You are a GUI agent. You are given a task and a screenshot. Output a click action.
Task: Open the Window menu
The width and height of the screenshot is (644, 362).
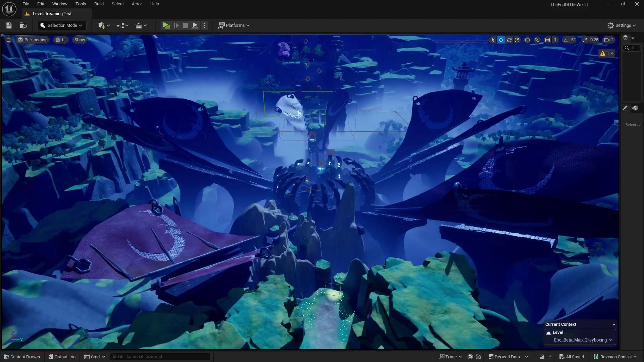60,4
